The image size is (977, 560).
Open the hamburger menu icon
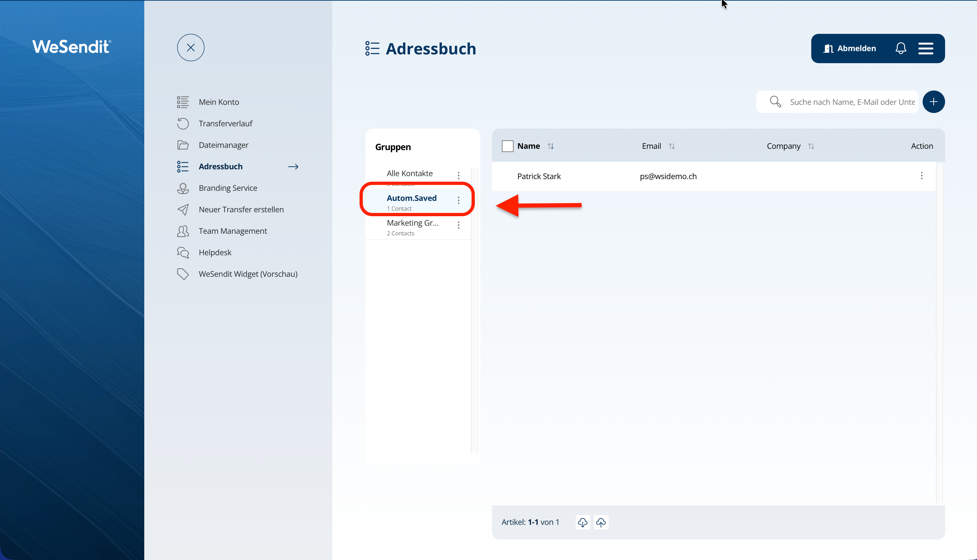pos(926,49)
